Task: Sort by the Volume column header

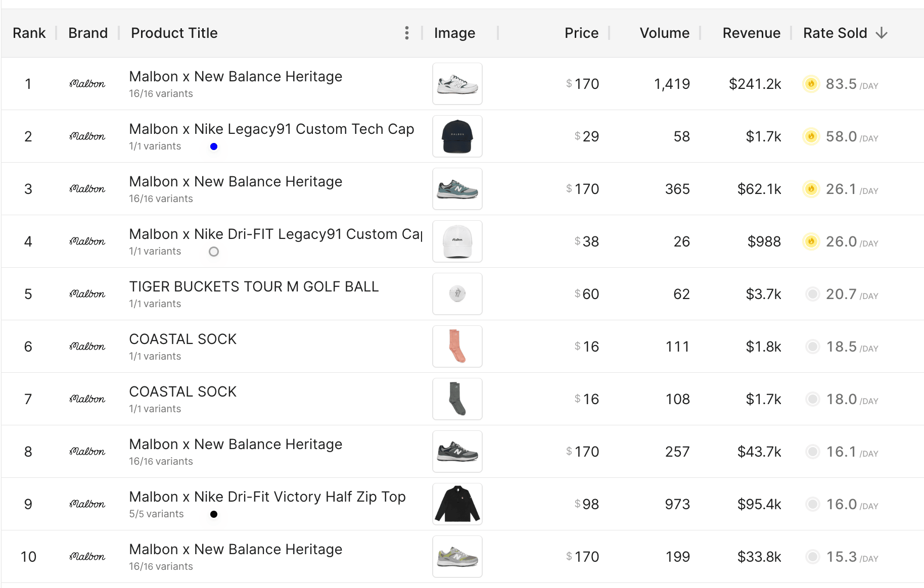Action: (664, 33)
